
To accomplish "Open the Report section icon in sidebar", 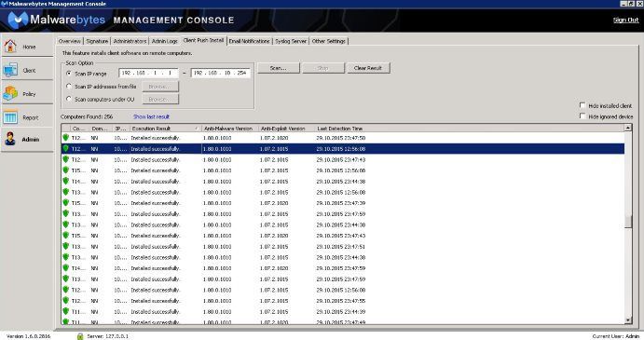I will point(10,117).
